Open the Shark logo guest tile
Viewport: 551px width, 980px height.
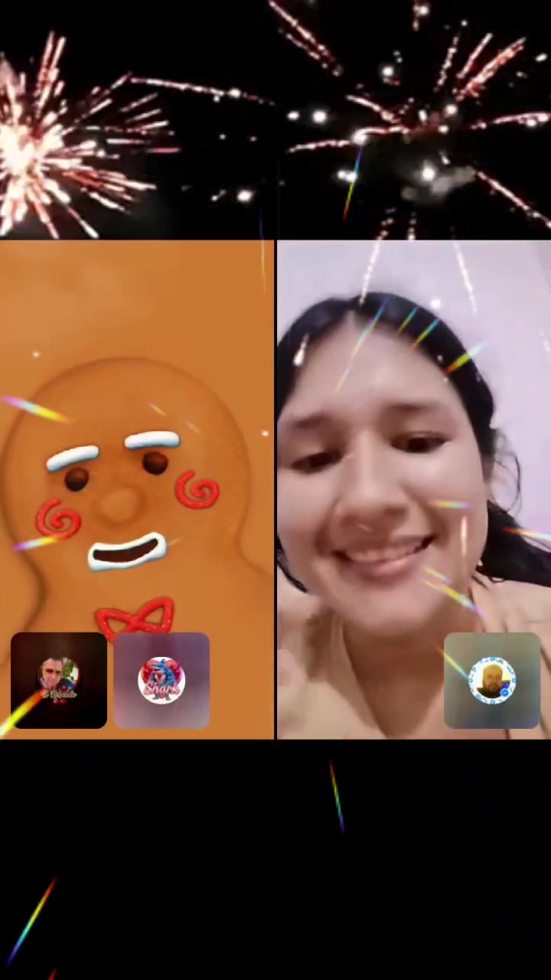click(x=161, y=681)
